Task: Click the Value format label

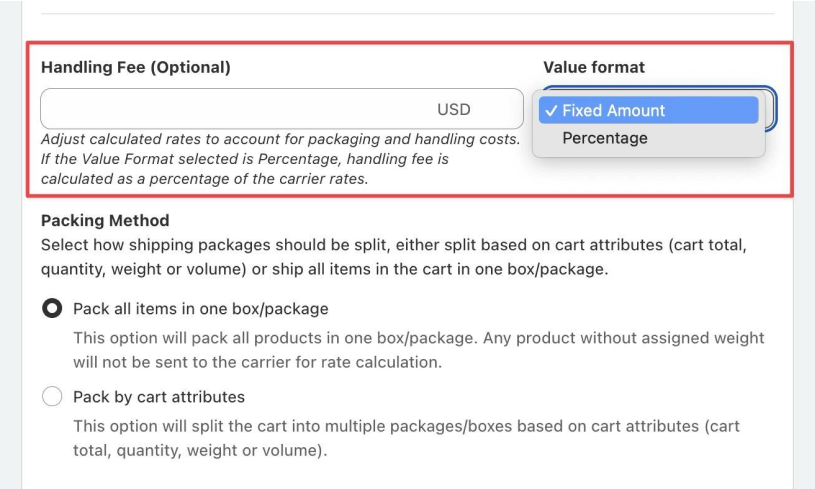Action: point(594,67)
